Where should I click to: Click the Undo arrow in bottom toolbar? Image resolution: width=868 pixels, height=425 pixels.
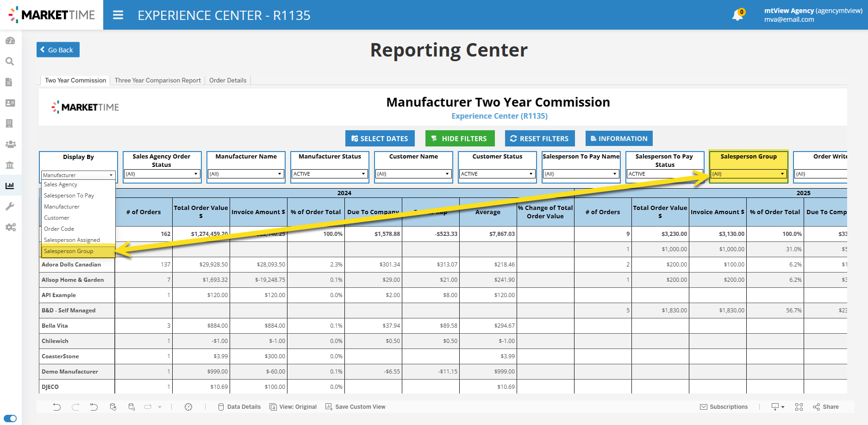57,407
